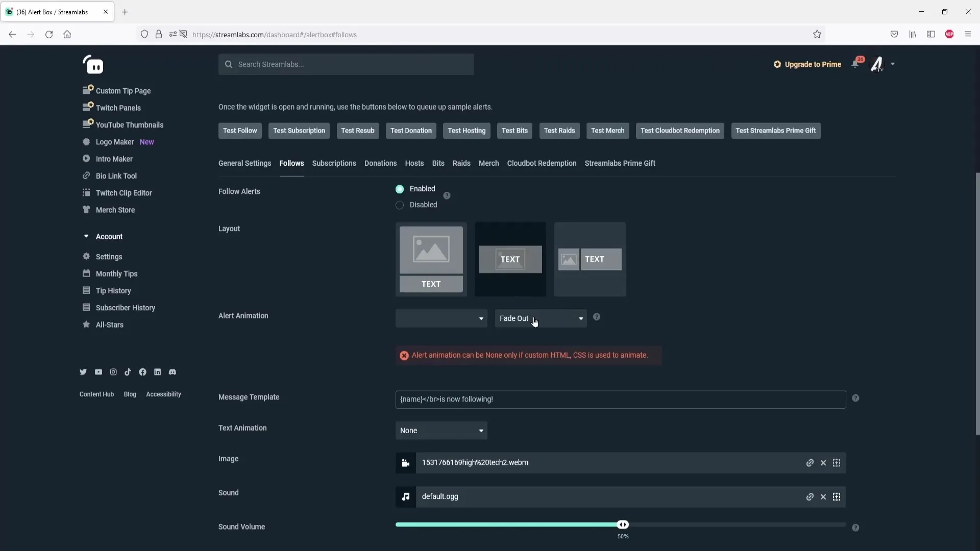The width and height of the screenshot is (980, 551).
Task: Click the music note icon in Sound field
Action: click(406, 496)
